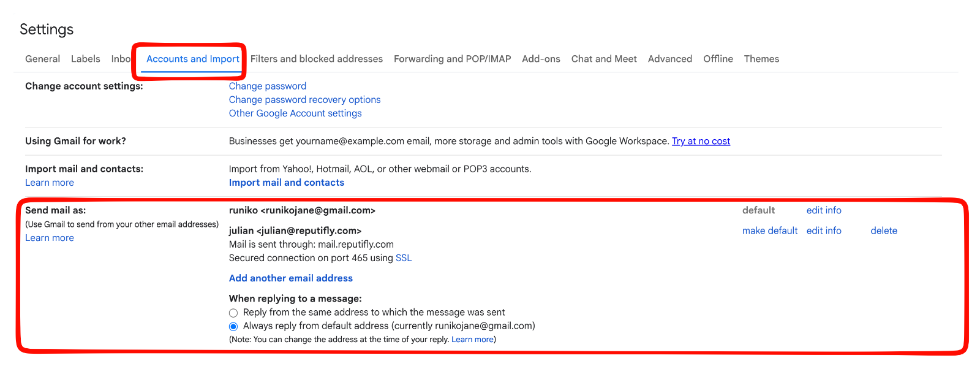Viewport: 980px width, 366px height.
Task: Open the Advanced settings tab
Action: (x=670, y=59)
